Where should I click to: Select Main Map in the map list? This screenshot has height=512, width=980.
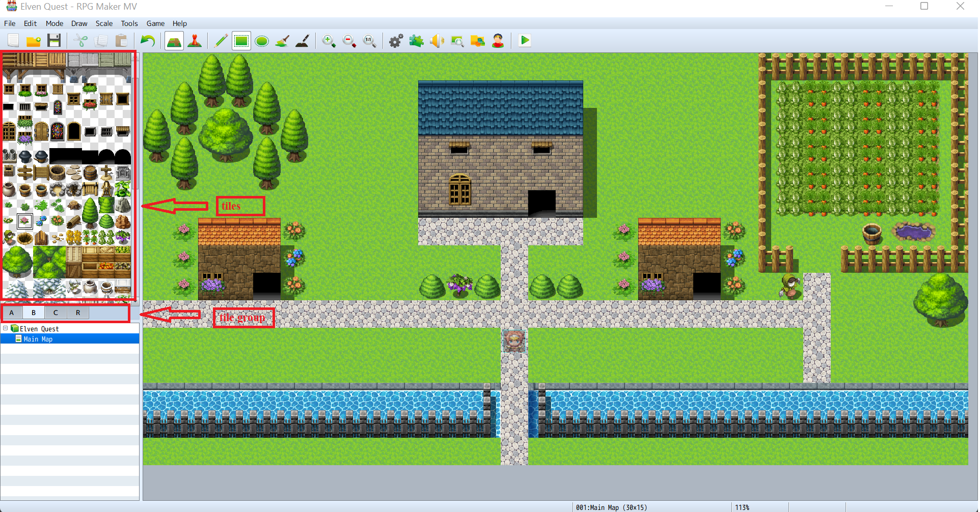point(38,339)
